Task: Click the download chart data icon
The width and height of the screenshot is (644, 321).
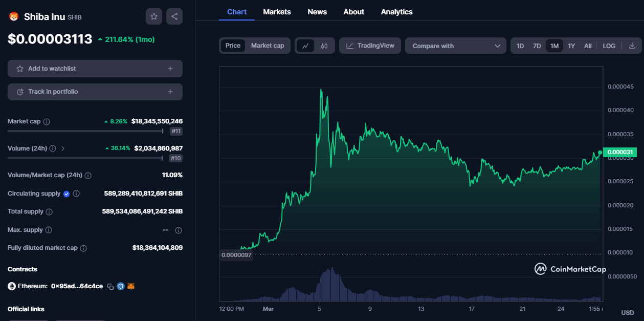Action: [632, 46]
